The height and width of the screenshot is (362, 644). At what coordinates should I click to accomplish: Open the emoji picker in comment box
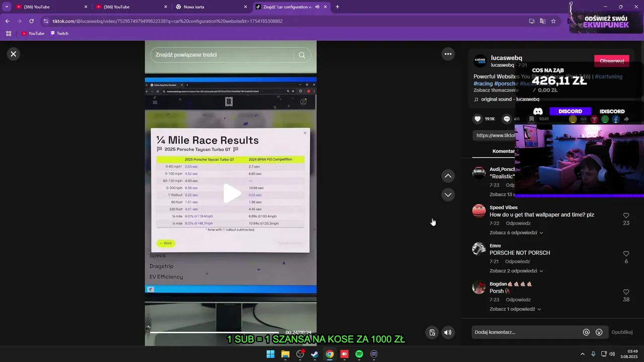point(599,332)
